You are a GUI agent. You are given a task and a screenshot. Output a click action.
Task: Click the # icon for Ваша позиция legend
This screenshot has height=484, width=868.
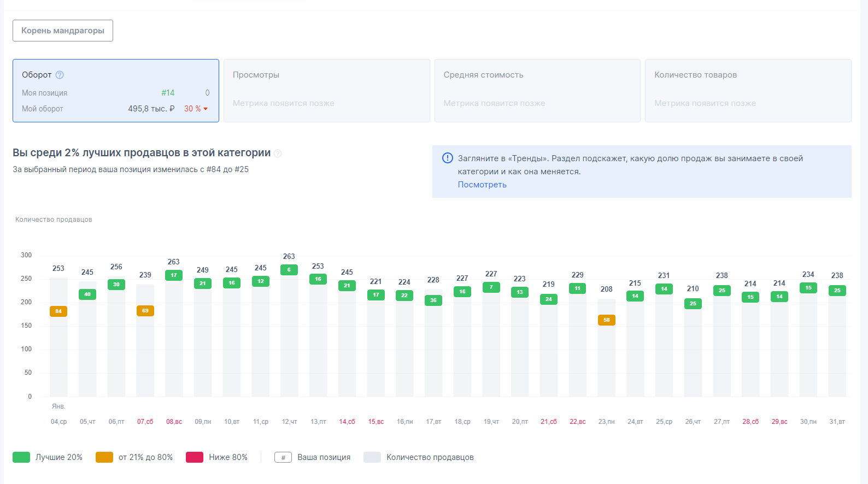coord(283,457)
